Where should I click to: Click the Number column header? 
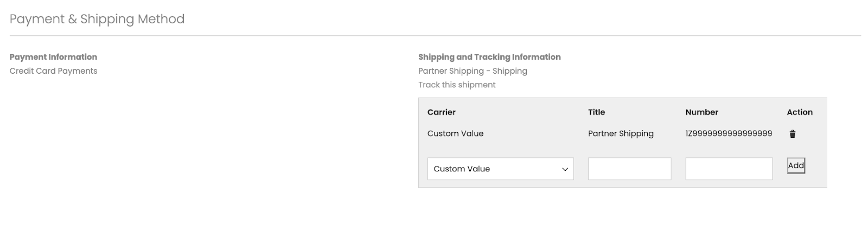(x=701, y=112)
